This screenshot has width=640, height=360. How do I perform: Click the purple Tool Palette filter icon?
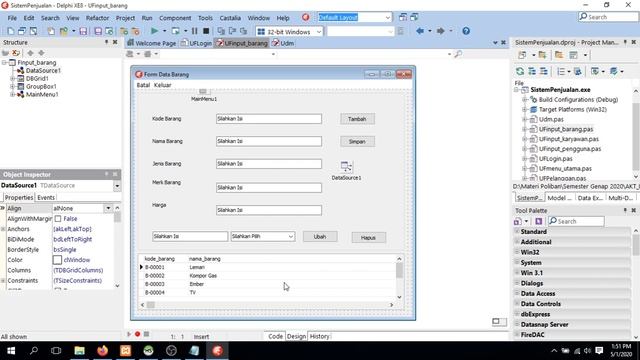538,221
